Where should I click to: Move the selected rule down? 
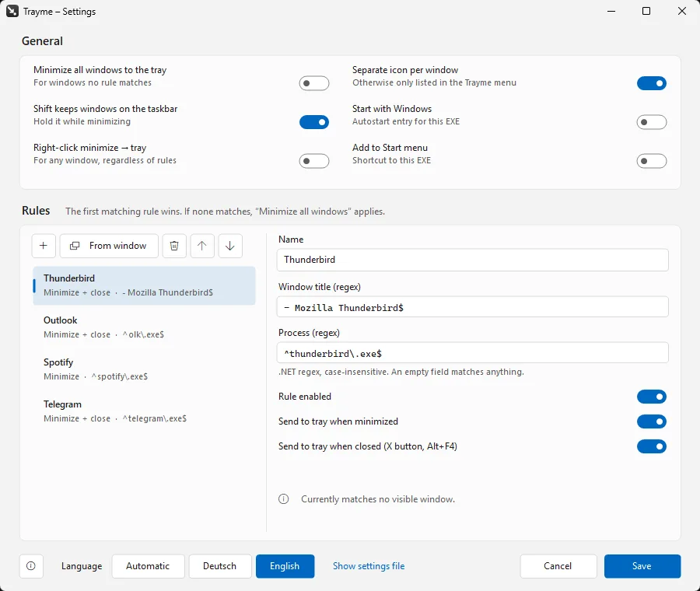point(230,246)
